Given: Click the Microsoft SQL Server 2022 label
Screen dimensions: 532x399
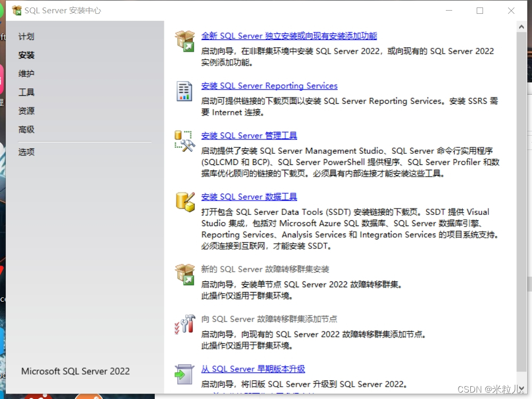Looking at the screenshot, I should coord(76,371).
